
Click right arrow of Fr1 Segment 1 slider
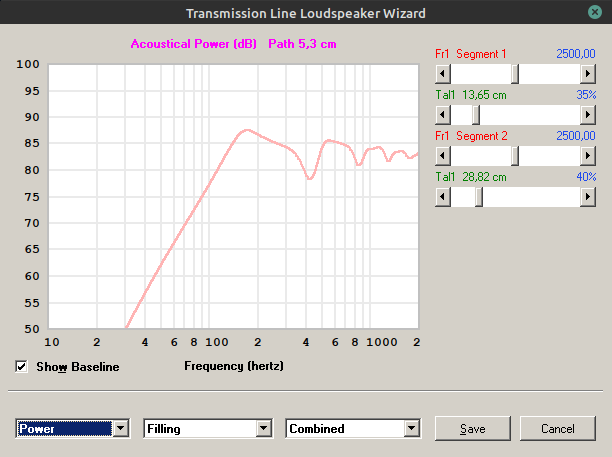click(588, 74)
